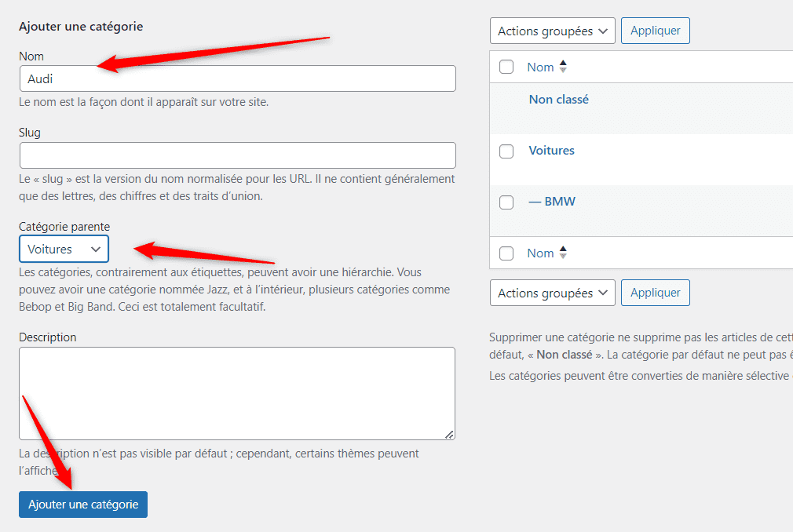Tick the Voitures category checkbox
The height and width of the screenshot is (532, 793).
click(506, 151)
